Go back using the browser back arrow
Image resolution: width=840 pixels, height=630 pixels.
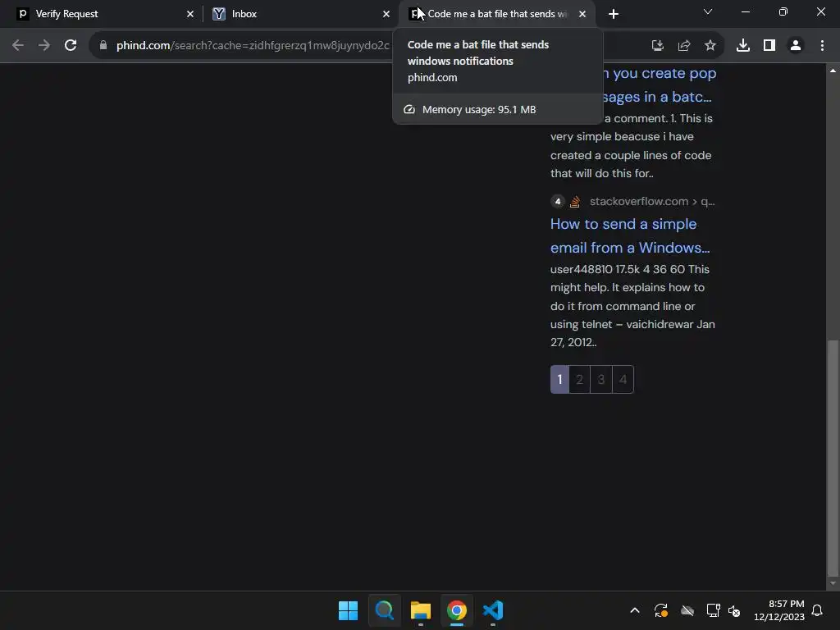click(x=18, y=46)
